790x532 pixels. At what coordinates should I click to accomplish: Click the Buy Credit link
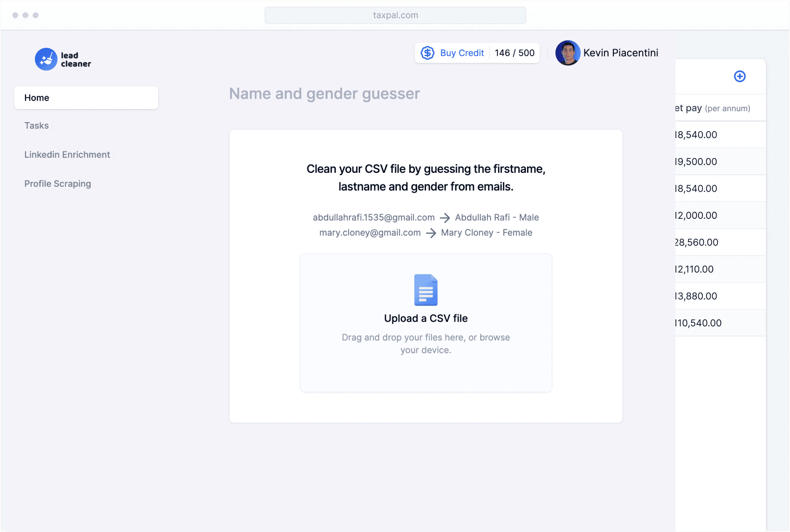tap(462, 53)
